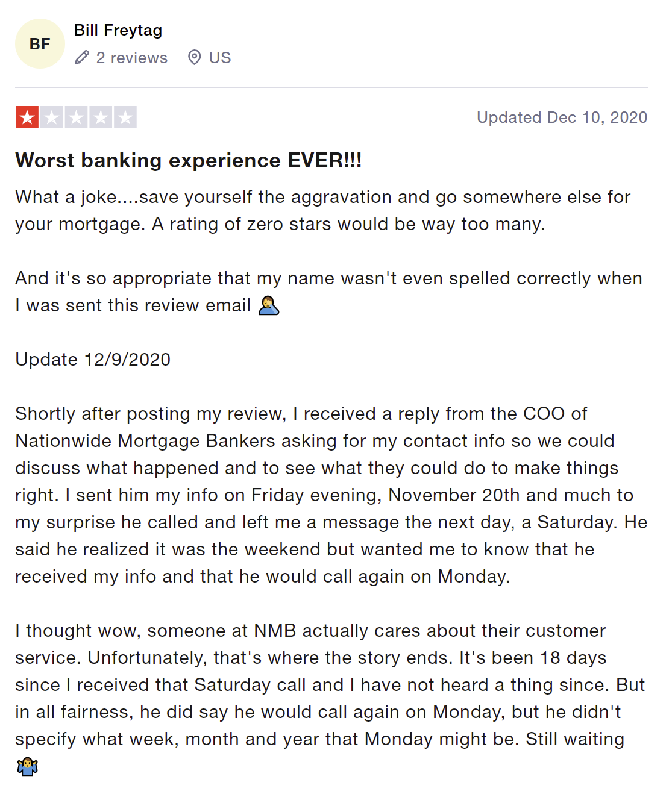Click the pencil reviews icon
The image size is (672, 797).
pyautogui.click(x=82, y=58)
